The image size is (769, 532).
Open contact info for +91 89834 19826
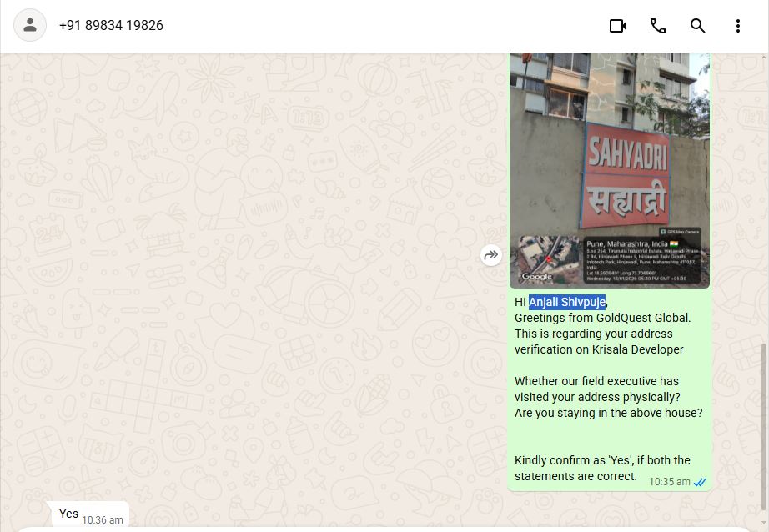coord(111,26)
